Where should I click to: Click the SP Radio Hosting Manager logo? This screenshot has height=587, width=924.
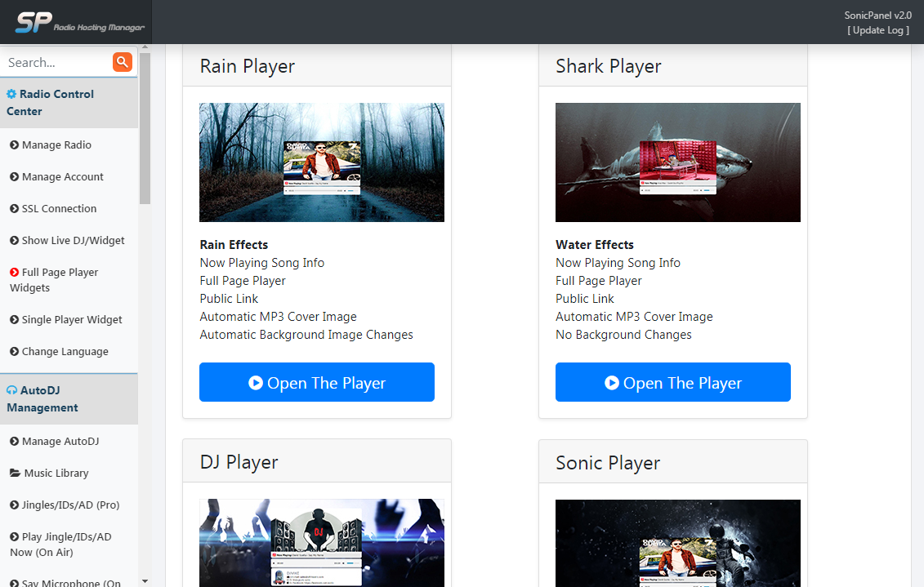click(x=80, y=22)
